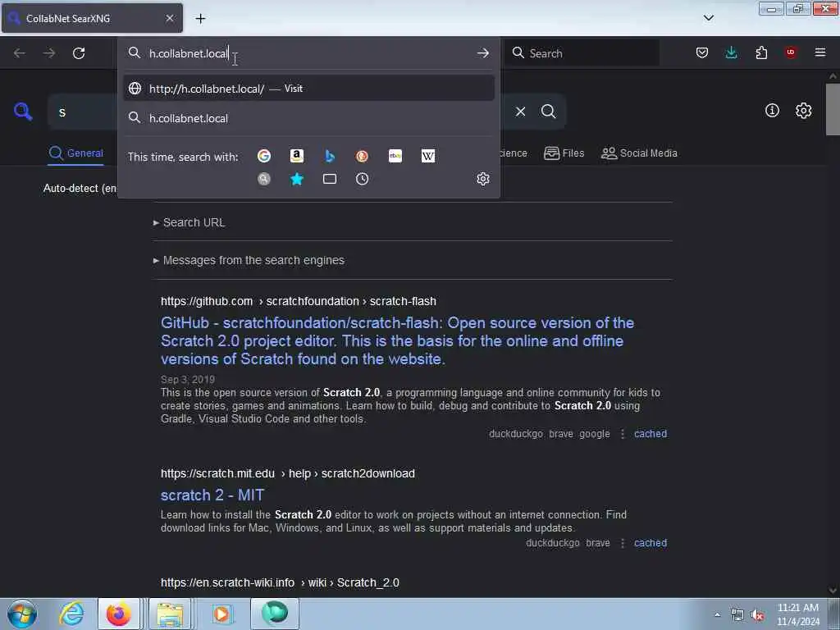Screen dimensions: 840x630
Task: Open the Firefox hamburger menu
Action: point(820,52)
